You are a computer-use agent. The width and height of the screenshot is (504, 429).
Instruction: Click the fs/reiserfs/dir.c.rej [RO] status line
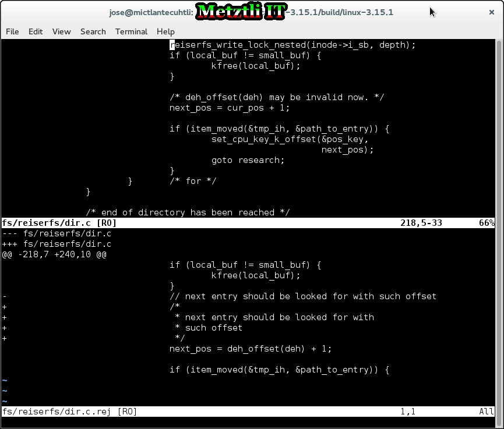tap(248, 412)
